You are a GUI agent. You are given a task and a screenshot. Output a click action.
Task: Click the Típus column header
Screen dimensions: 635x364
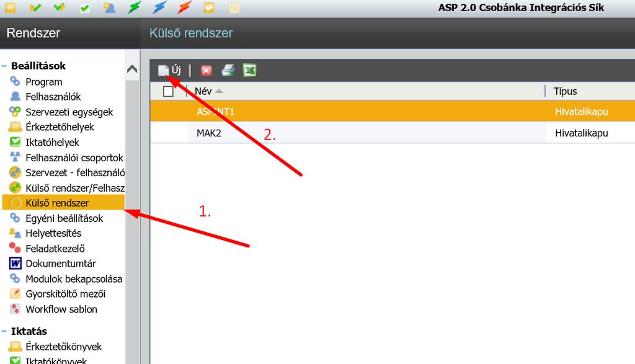click(x=565, y=91)
